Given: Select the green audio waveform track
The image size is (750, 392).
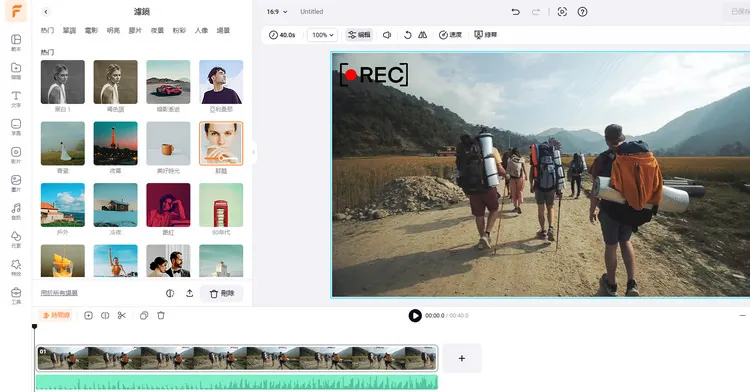Looking at the screenshot, I should coord(237,382).
